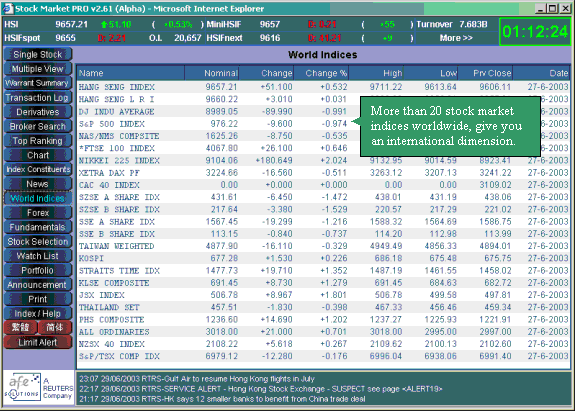576x411 pixels.
Task: Click the afe Solutions logo
Action: 23,386
